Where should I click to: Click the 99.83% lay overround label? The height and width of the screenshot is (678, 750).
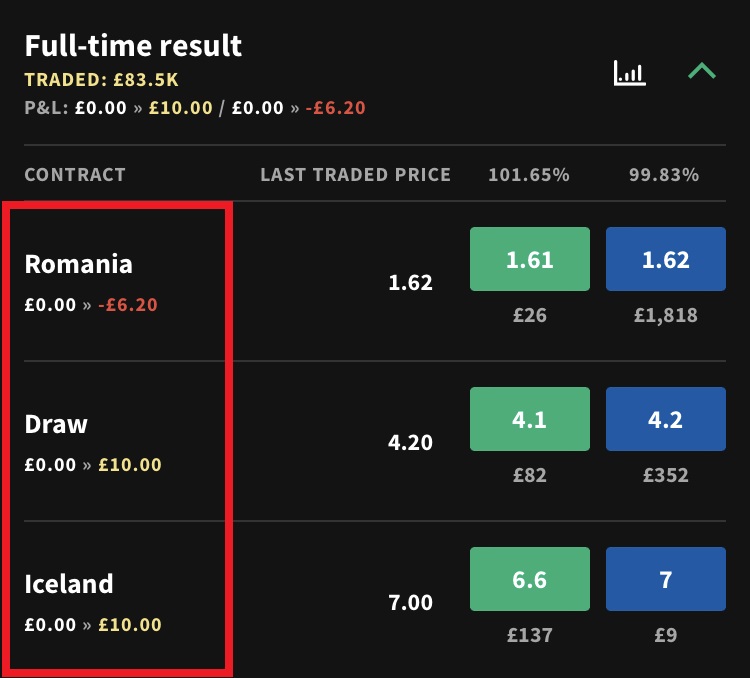click(x=664, y=175)
